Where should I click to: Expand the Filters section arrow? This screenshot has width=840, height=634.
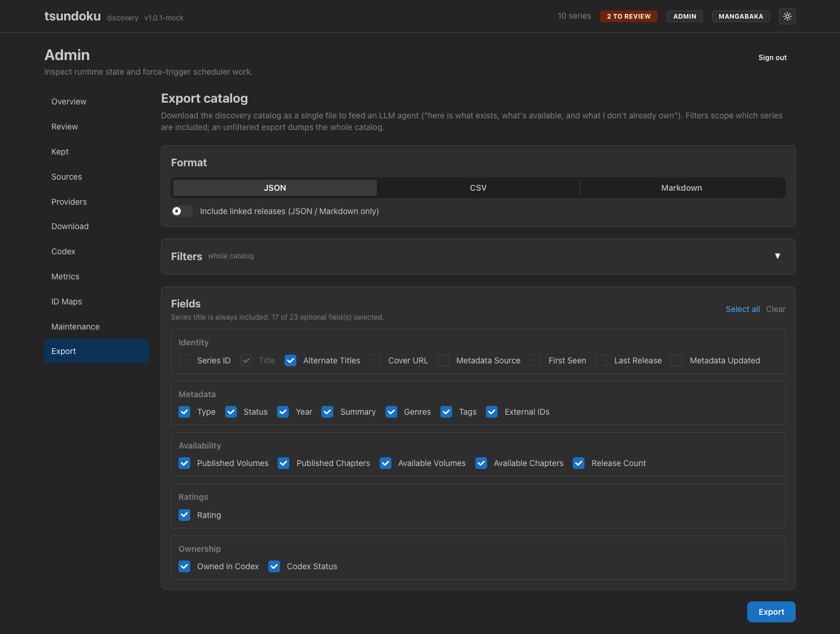(778, 256)
